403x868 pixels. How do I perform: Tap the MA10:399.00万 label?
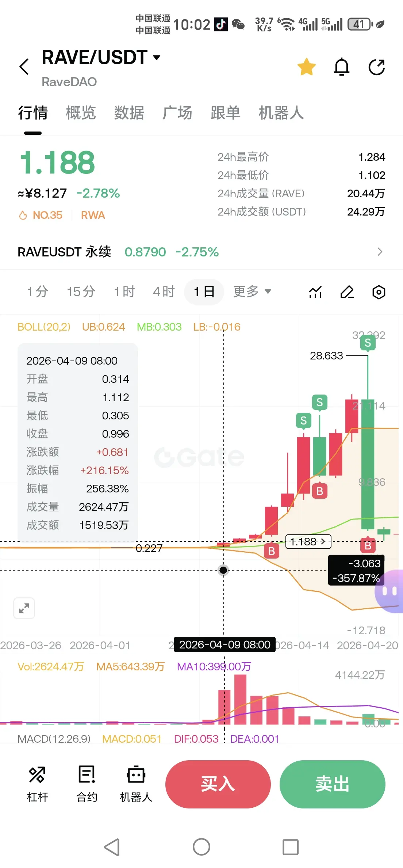pos(214,667)
